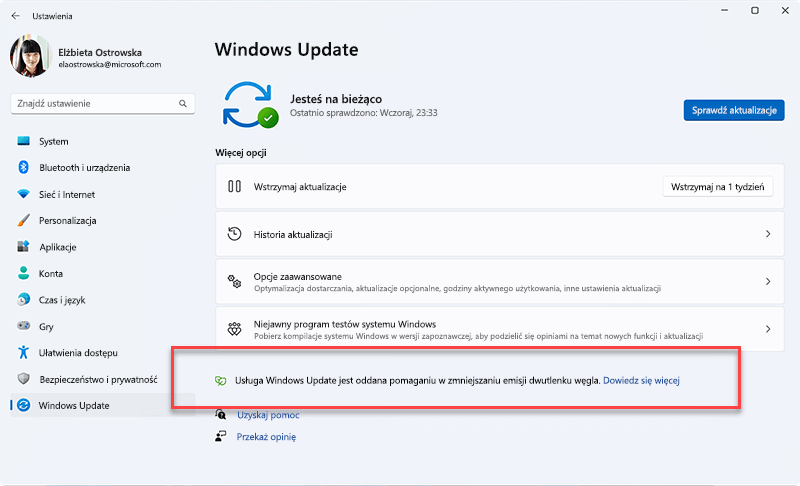Expand Niejawny program testów chevron
This screenshot has height=486, width=800.
(x=768, y=329)
